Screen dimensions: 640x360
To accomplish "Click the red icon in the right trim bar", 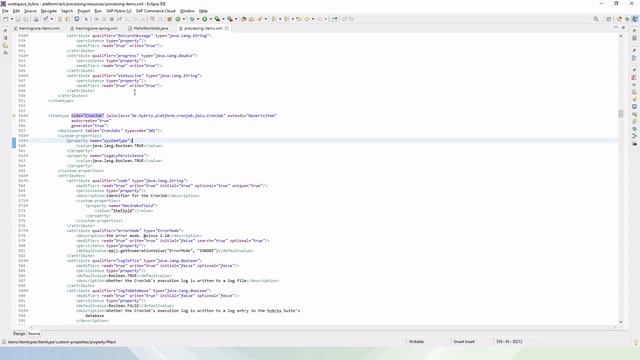I will (634, 77).
